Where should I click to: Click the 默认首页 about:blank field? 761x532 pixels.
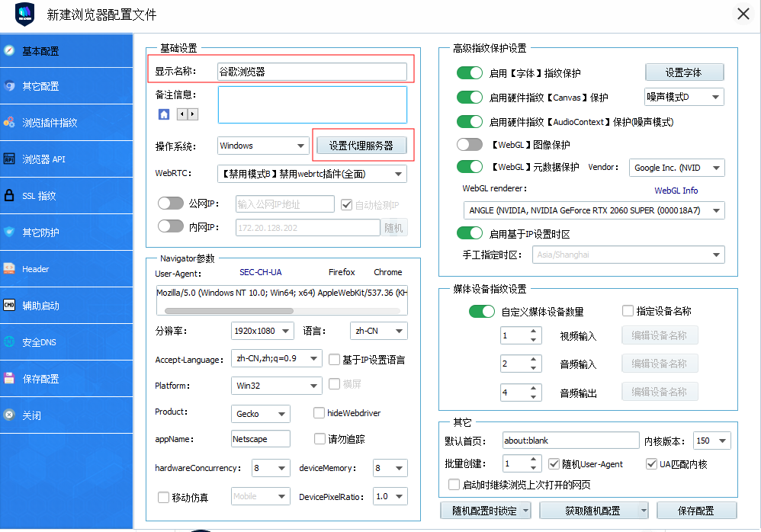570,441
